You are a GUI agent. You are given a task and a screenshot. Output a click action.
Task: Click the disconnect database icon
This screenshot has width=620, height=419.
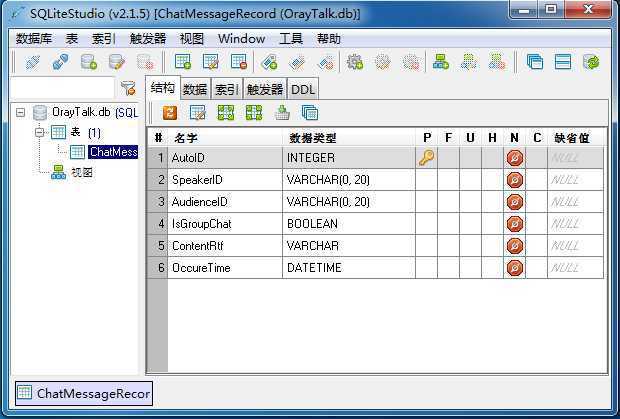click(x=60, y=62)
